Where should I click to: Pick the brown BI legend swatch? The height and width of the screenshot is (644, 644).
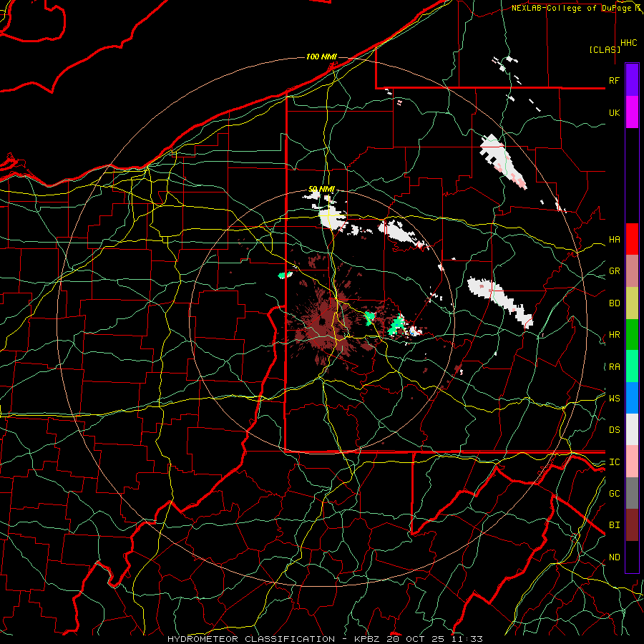pyautogui.click(x=632, y=525)
